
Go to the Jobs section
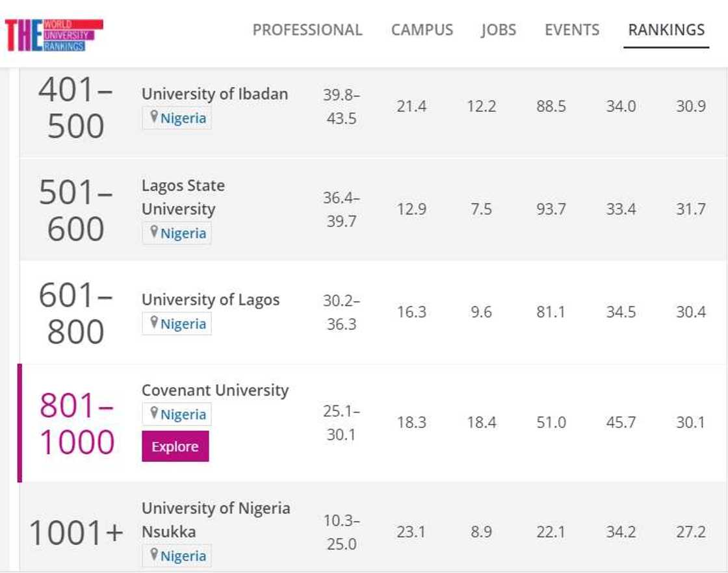click(x=497, y=30)
